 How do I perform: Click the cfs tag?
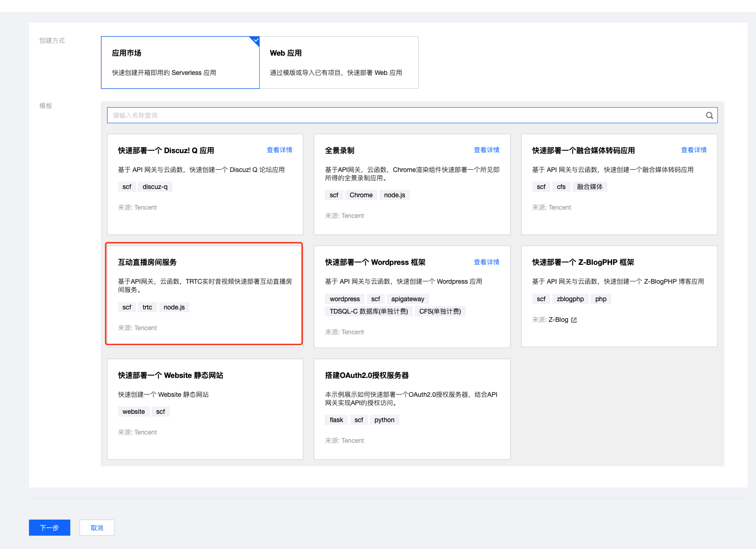pyautogui.click(x=561, y=187)
